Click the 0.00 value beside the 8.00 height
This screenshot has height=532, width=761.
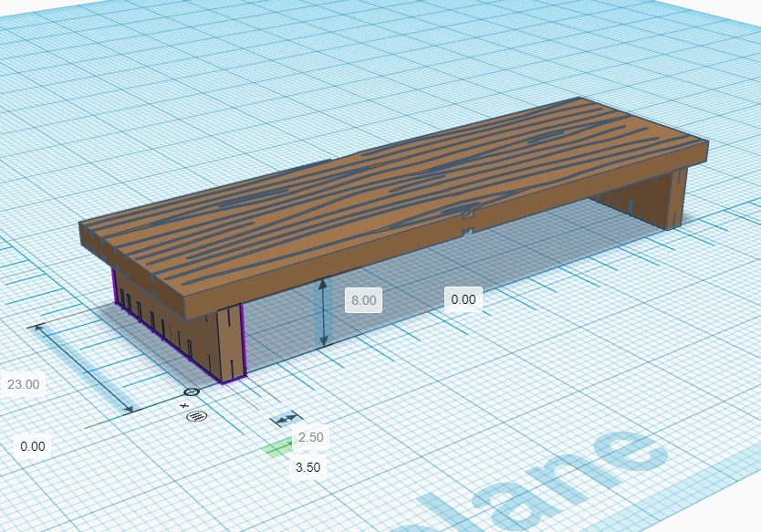464,299
